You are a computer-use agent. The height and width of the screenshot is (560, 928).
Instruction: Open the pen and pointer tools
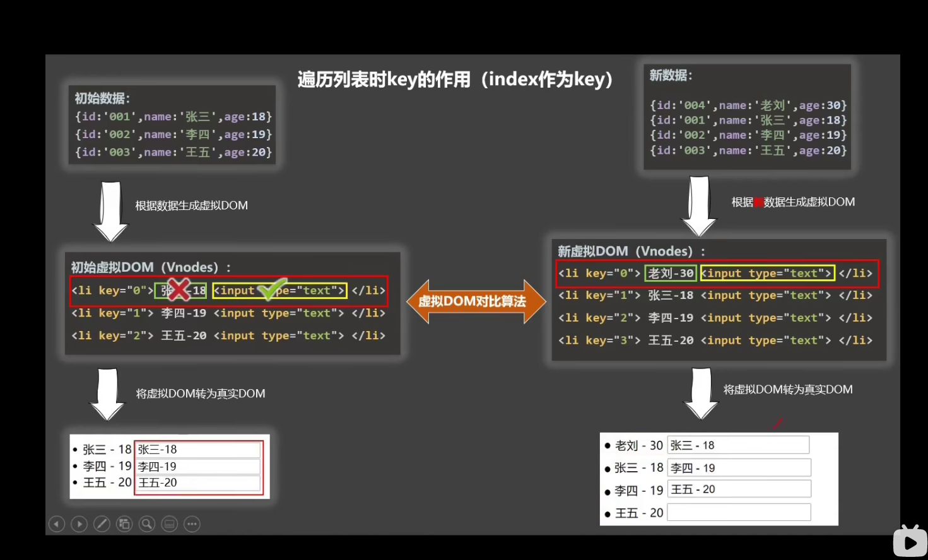coord(102,524)
